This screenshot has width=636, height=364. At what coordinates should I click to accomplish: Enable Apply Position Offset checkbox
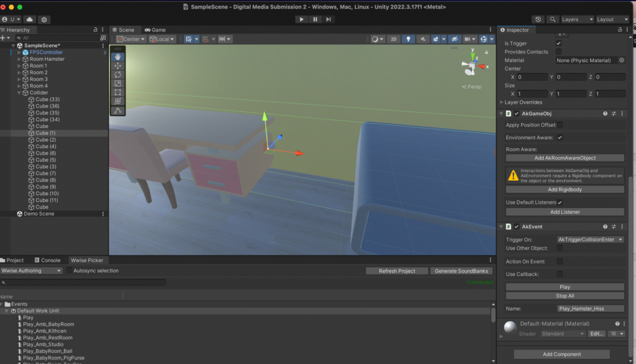[x=560, y=125]
